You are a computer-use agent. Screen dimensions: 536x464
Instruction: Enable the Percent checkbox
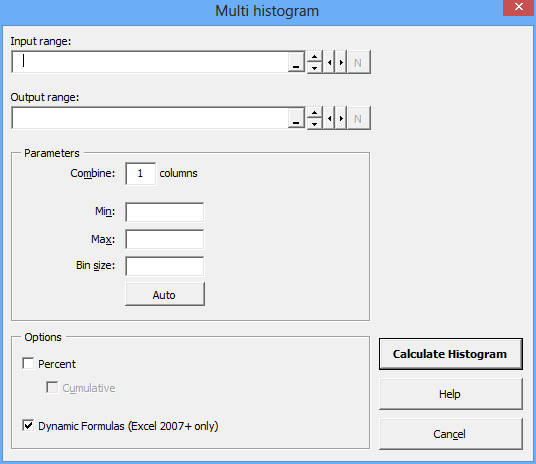coord(28,363)
